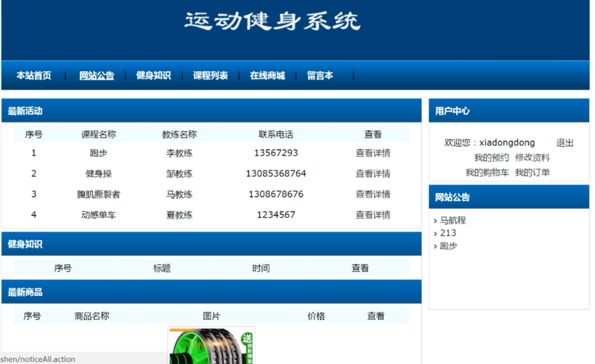Click the 教练名称 column header

click(x=179, y=135)
